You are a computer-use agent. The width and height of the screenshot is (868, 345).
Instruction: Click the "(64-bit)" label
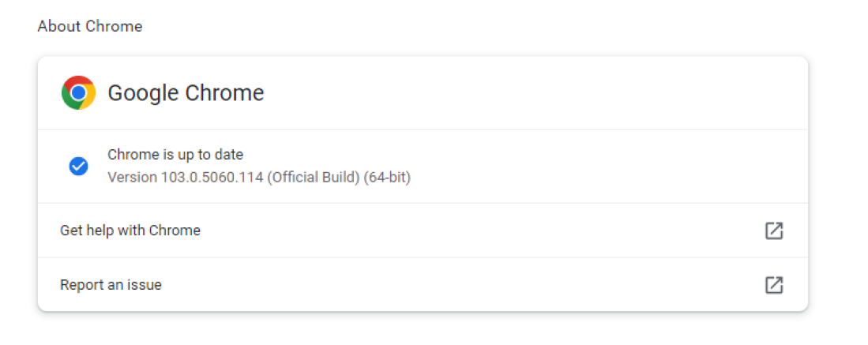pos(387,177)
